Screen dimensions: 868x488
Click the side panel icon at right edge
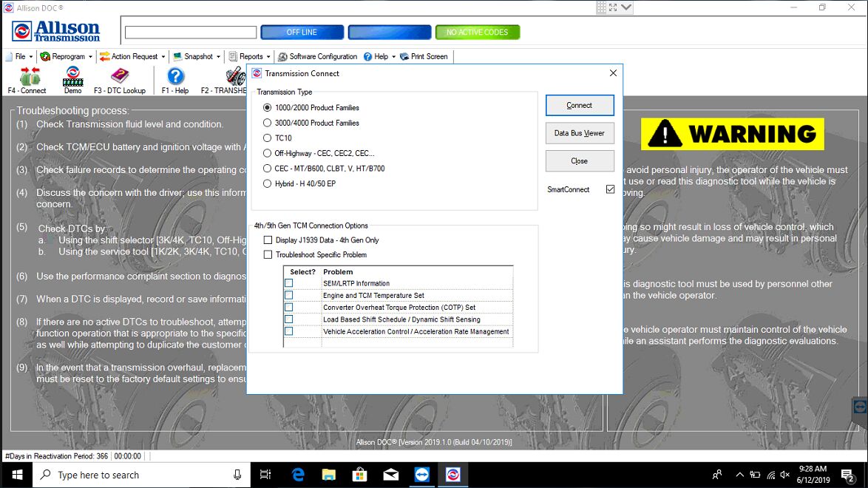pos(860,407)
